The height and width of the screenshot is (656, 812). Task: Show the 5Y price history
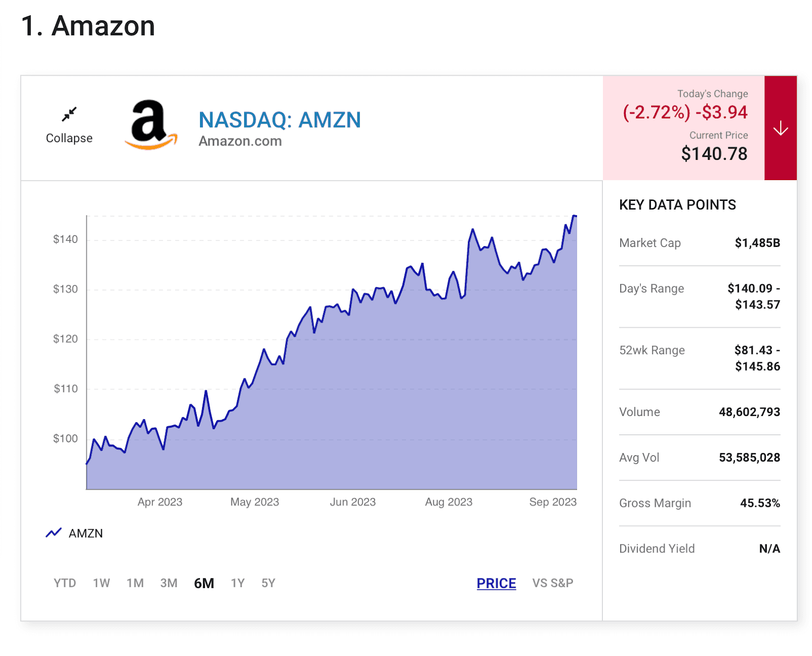click(x=268, y=583)
